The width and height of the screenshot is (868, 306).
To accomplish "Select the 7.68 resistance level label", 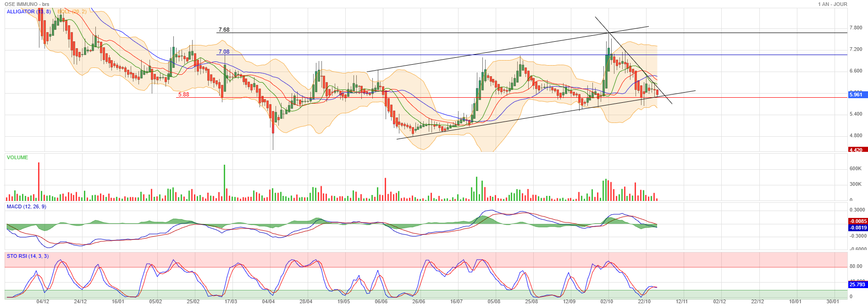I will pos(224,30).
